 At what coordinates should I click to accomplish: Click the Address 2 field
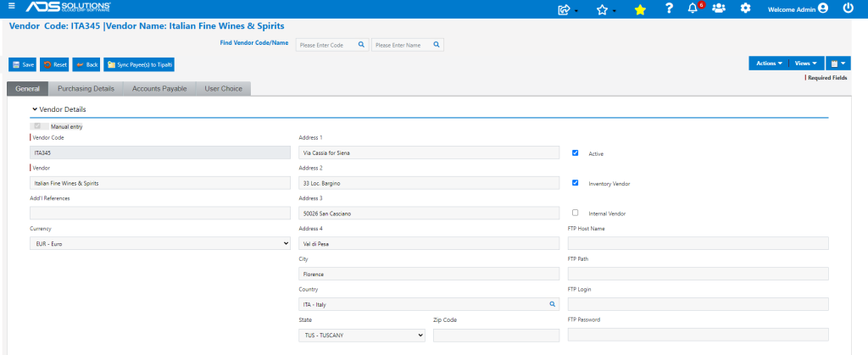[429, 182]
